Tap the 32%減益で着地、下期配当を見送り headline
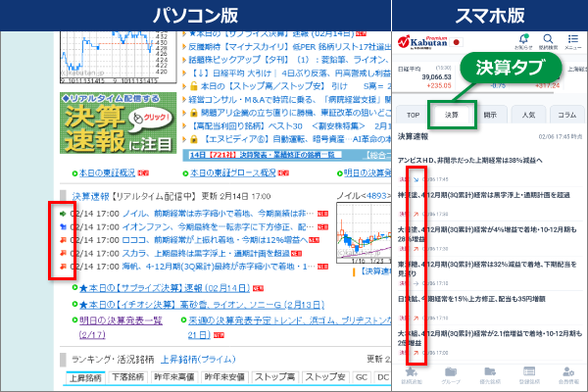Screen dimensions: 588x392 [487, 269]
